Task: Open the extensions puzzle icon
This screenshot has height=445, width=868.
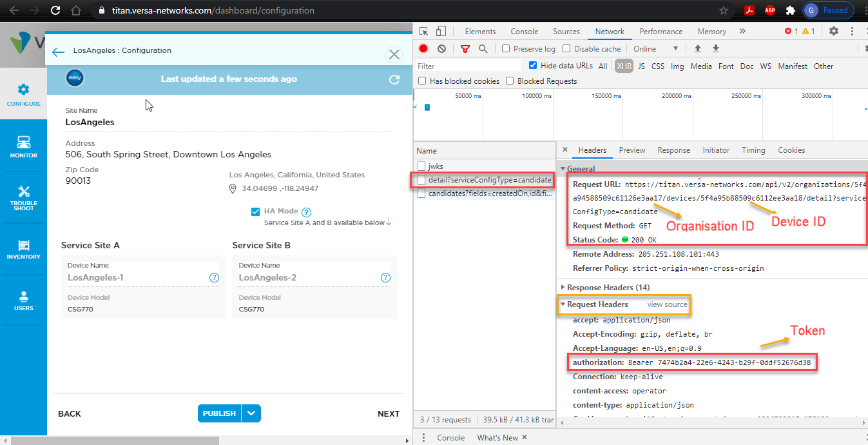Action: (x=790, y=10)
